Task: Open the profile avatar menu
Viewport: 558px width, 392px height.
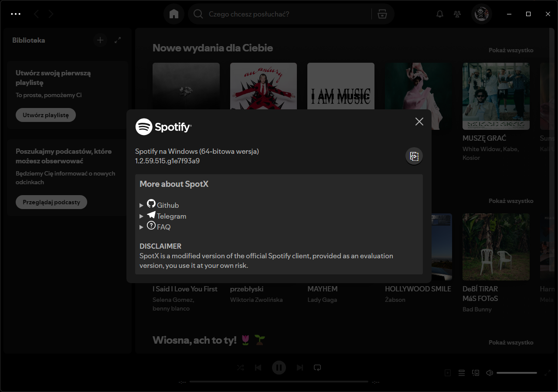Action: point(482,14)
